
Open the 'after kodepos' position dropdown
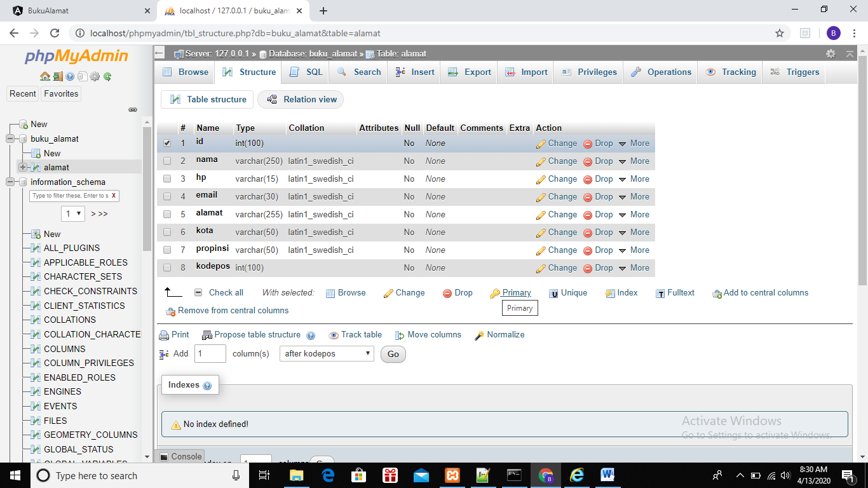[x=327, y=354]
